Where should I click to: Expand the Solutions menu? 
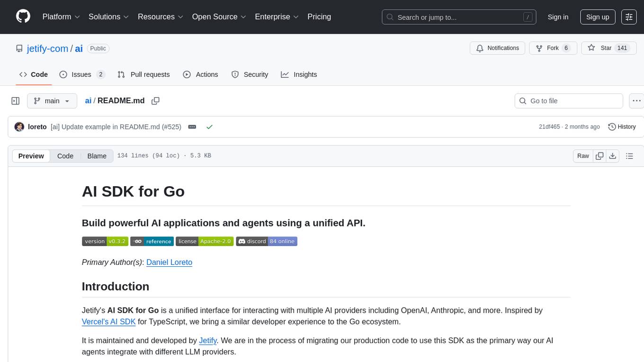pyautogui.click(x=109, y=17)
